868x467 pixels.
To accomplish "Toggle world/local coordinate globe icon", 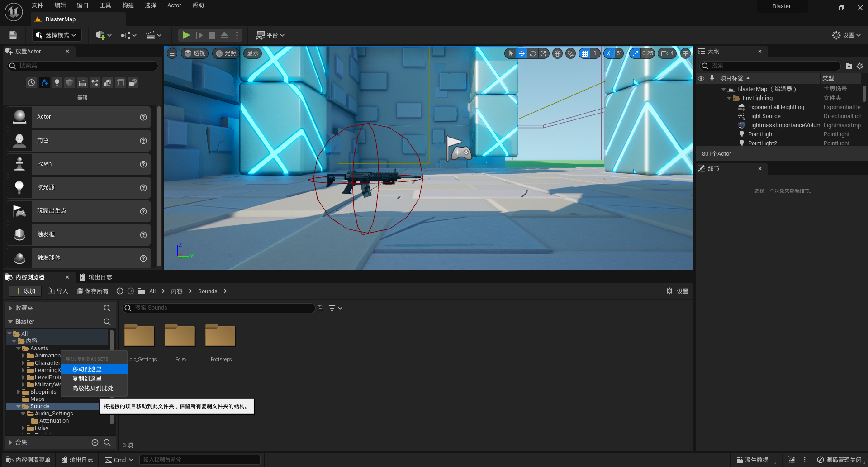I will point(558,53).
